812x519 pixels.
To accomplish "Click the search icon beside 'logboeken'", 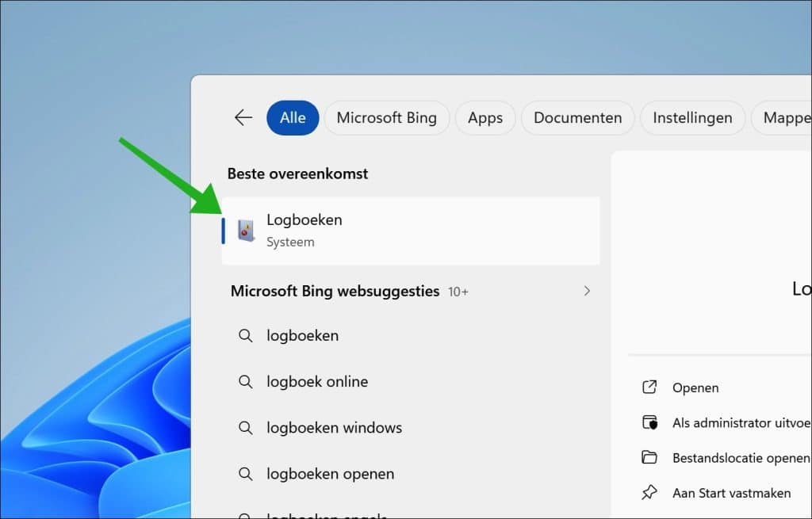I will 246,336.
